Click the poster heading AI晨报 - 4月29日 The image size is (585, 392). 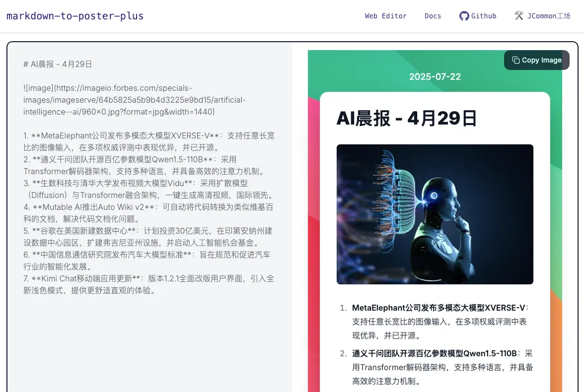406,119
